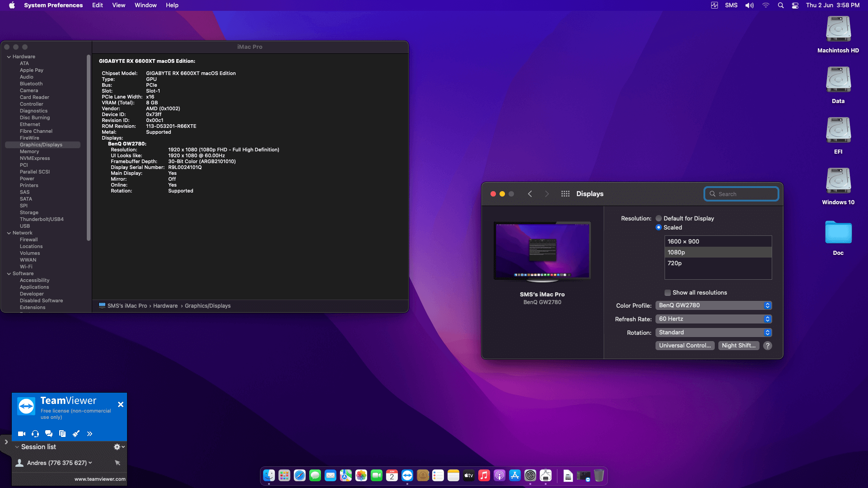Select Default for Display resolution option
Viewport: 868px width, 488px height.
pos(659,218)
